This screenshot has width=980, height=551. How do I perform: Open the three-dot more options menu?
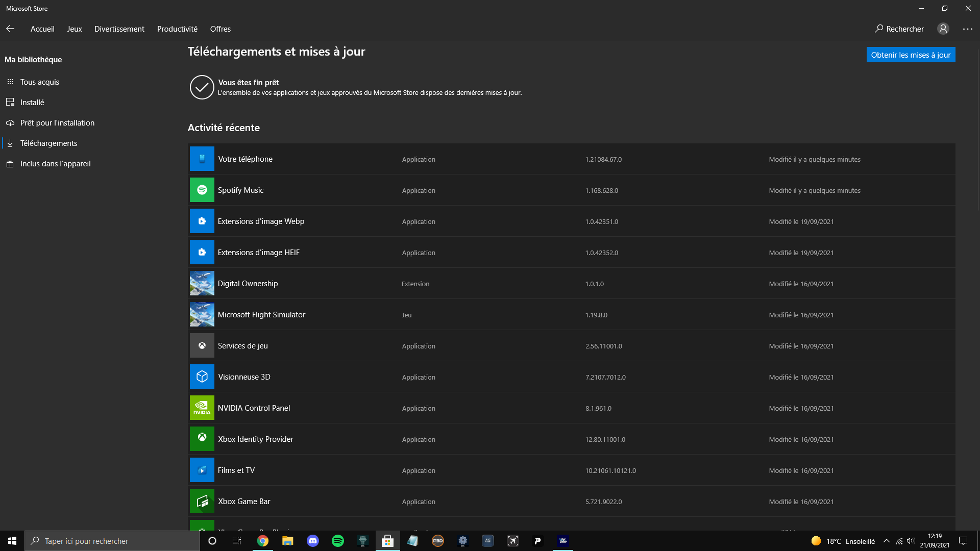click(967, 29)
